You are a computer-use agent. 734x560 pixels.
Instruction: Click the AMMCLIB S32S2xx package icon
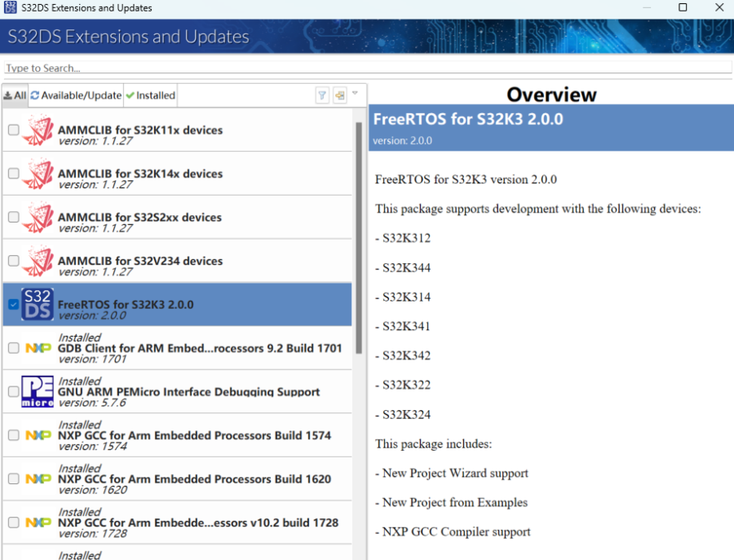tap(38, 217)
